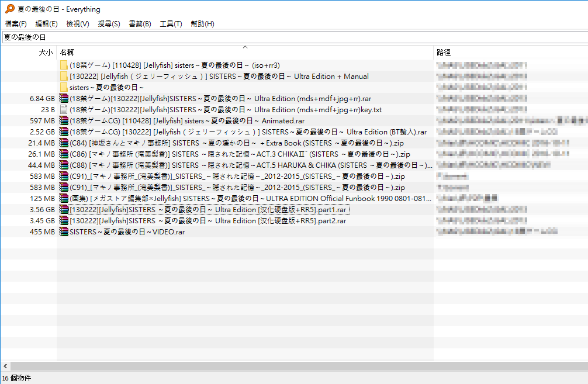Open the 編輯(E) menu
588x384 pixels.
47,24
